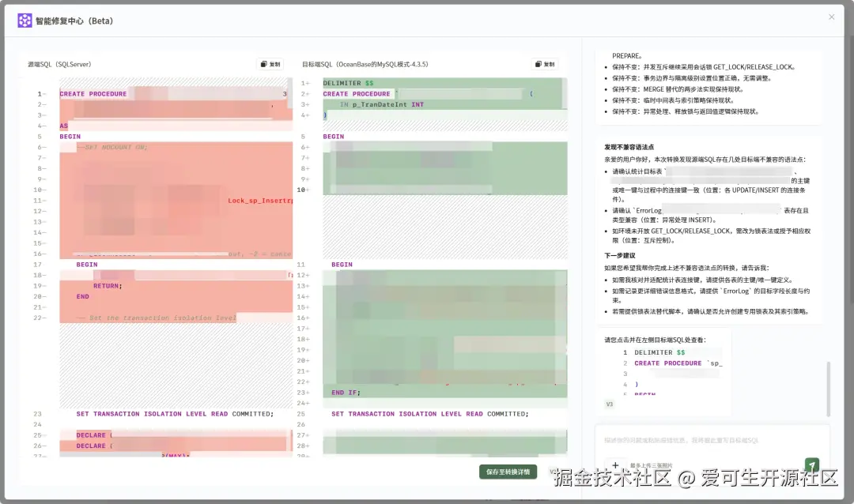Select the 源端SQL (SQLServer) header label

[59, 64]
